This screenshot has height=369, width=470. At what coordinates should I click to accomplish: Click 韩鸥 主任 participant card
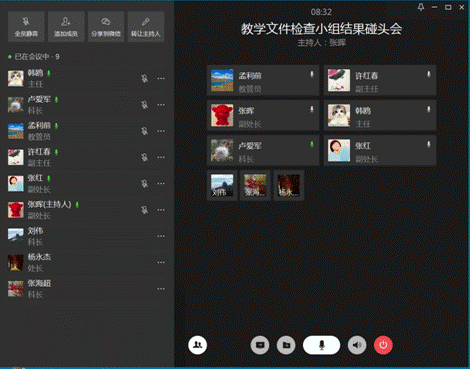pos(380,115)
